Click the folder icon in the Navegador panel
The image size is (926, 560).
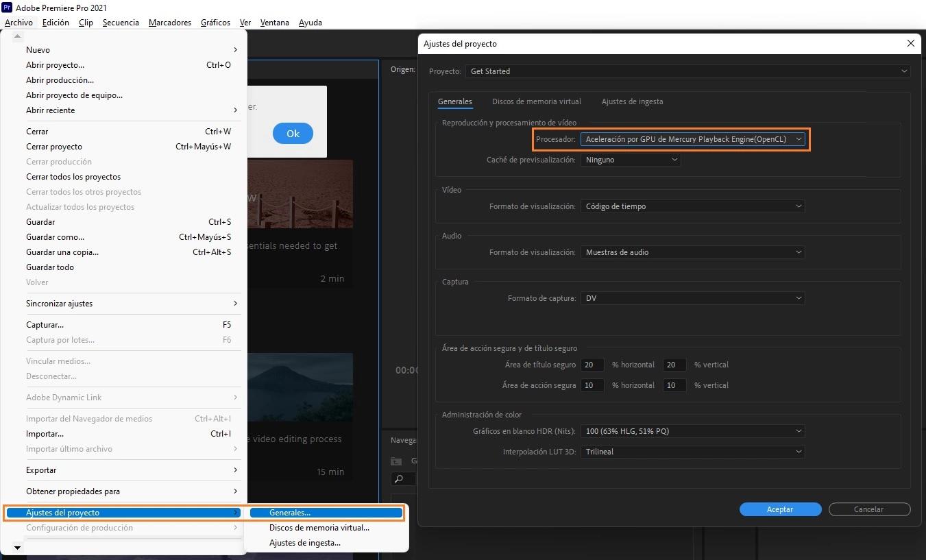tap(395, 461)
